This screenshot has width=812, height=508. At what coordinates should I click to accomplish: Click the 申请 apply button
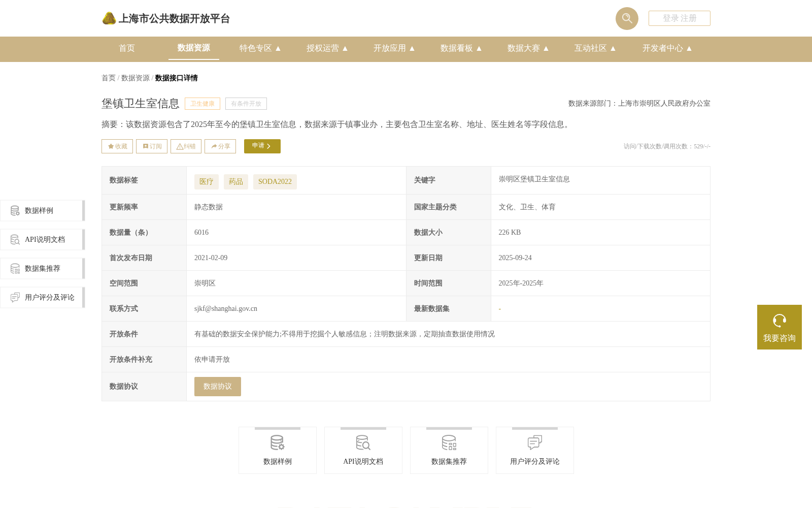(262, 146)
